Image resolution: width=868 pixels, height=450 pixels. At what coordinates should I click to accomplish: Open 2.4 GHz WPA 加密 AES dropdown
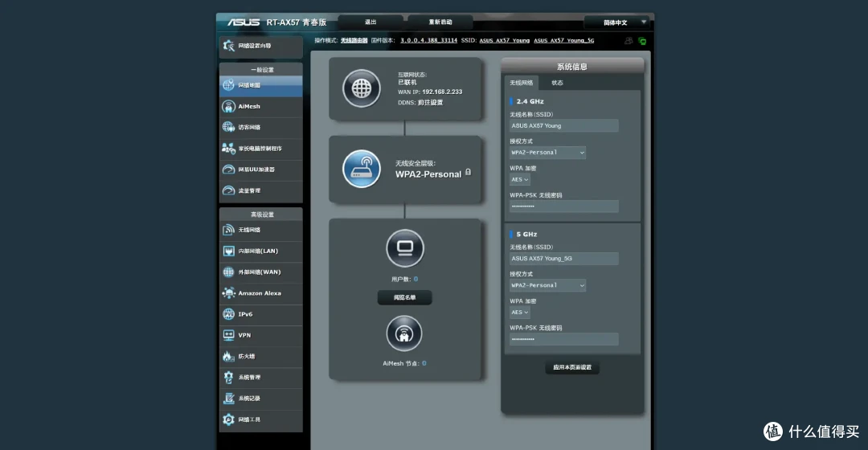click(x=519, y=179)
